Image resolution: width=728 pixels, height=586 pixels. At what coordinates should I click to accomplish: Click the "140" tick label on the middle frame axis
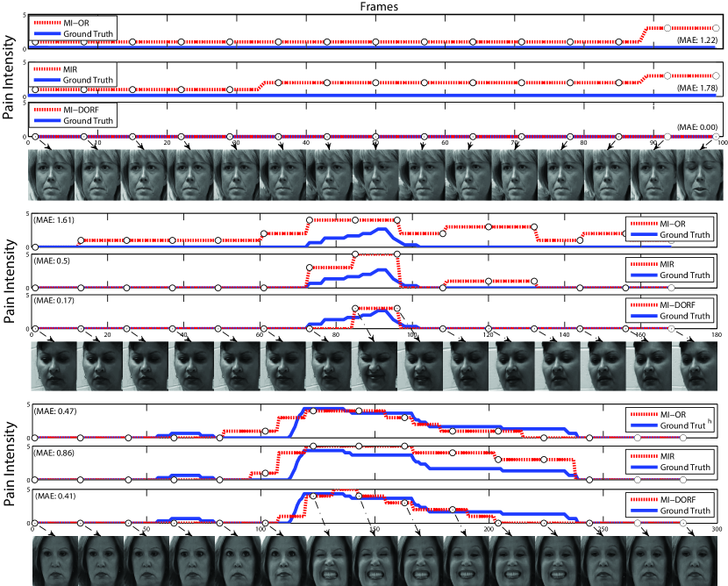pyautogui.click(x=564, y=335)
